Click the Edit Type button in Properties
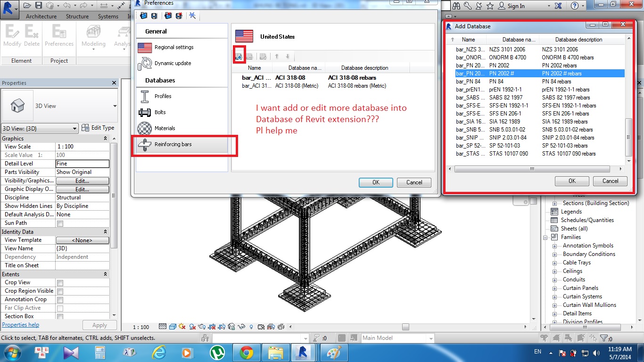This screenshot has width=644, height=362. point(98,128)
